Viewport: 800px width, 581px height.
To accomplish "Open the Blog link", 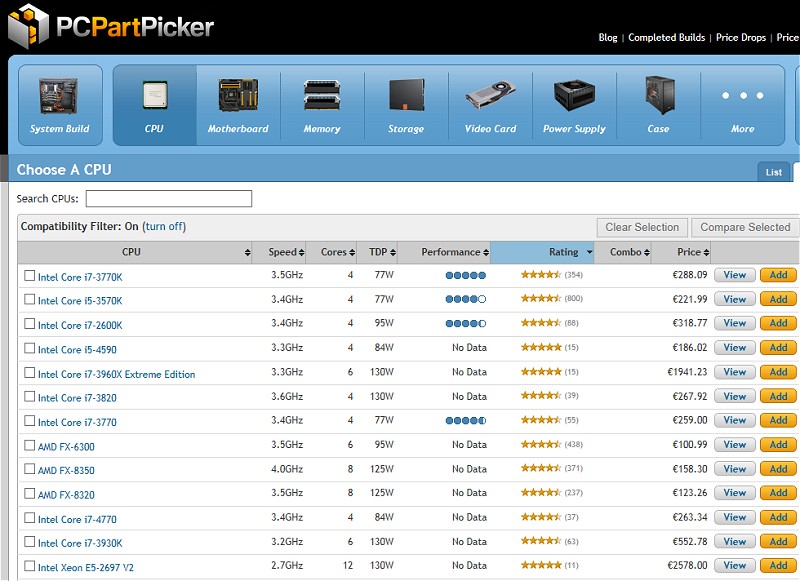I will coord(608,37).
